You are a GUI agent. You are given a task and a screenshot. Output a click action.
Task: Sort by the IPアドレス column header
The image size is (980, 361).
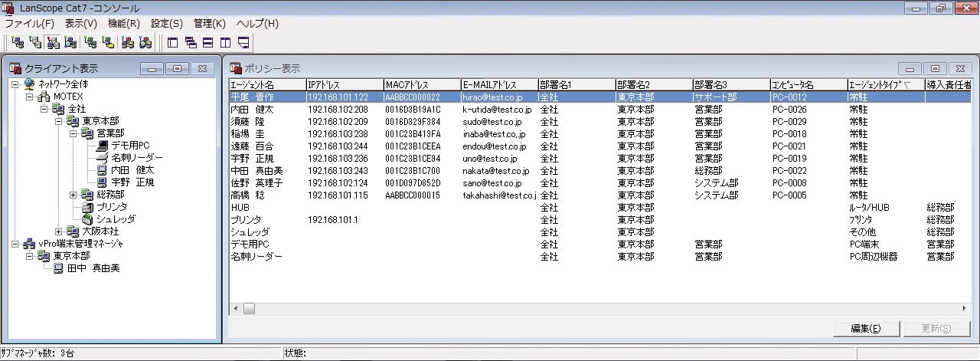345,84
